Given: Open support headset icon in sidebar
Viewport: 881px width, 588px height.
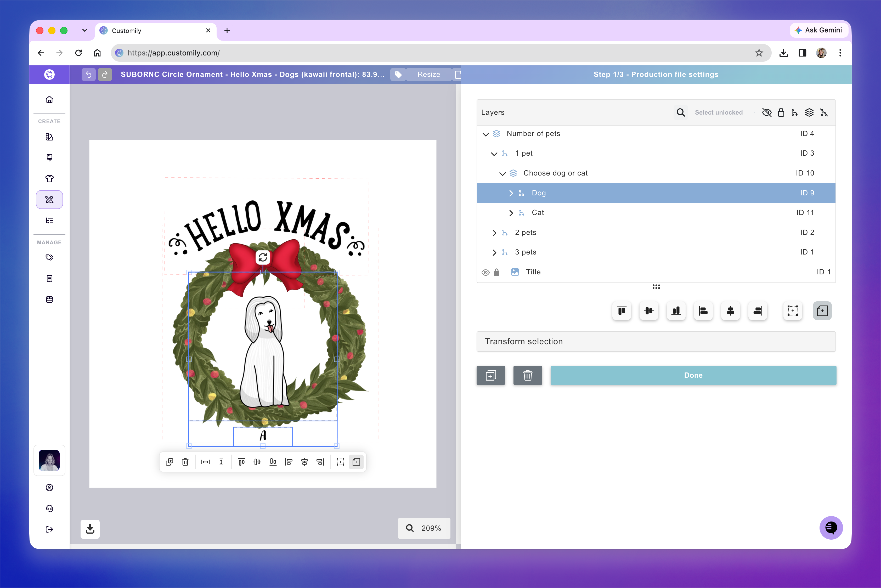Looking at the screenshot, I should [49, 508].
